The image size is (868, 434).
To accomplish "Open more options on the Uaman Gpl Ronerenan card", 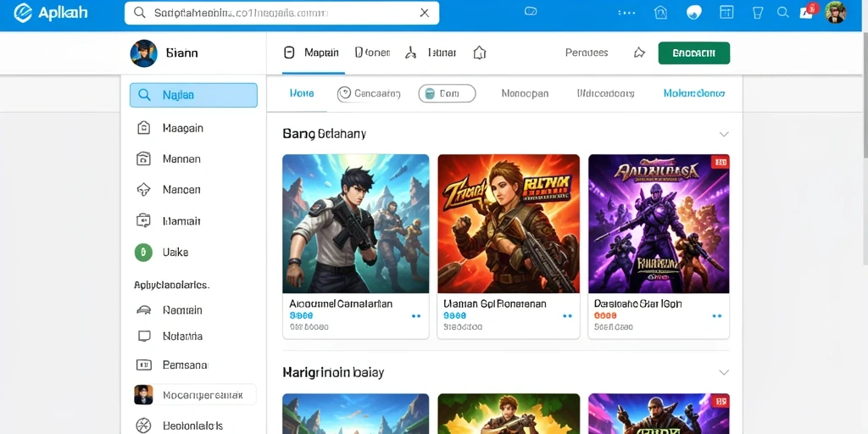I will (567, 316).
